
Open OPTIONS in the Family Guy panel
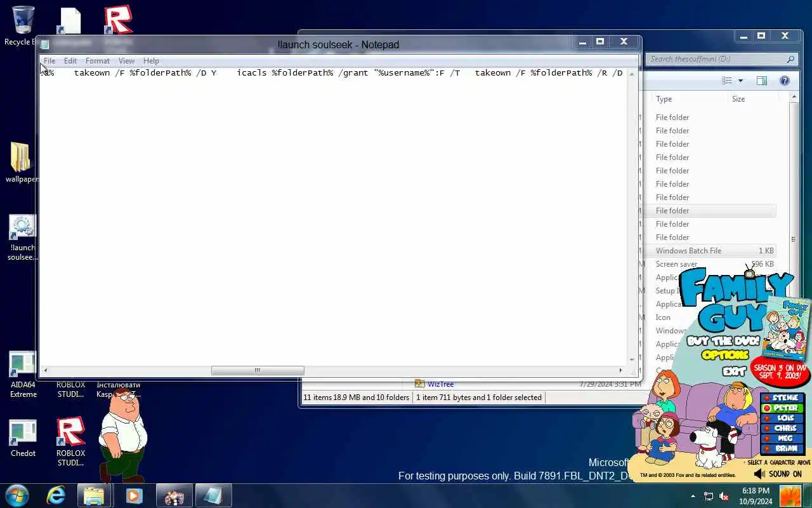click(x=725, y=356)
